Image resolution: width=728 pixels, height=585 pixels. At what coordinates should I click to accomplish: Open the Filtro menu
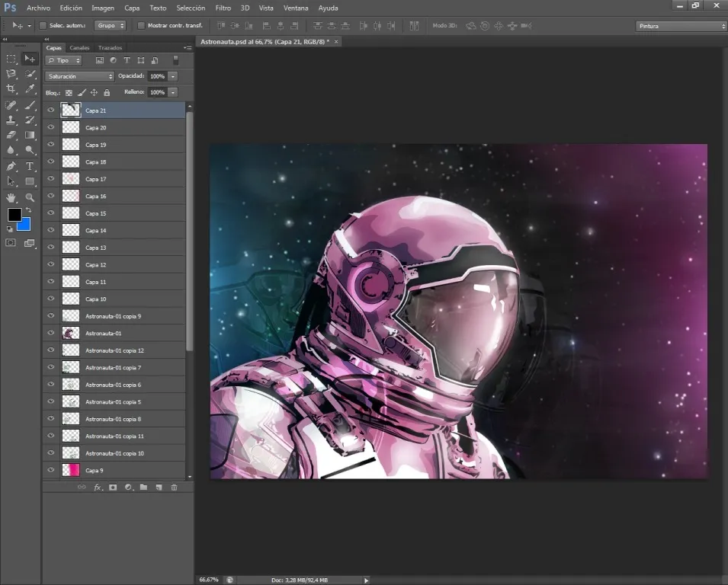point(223,8)
